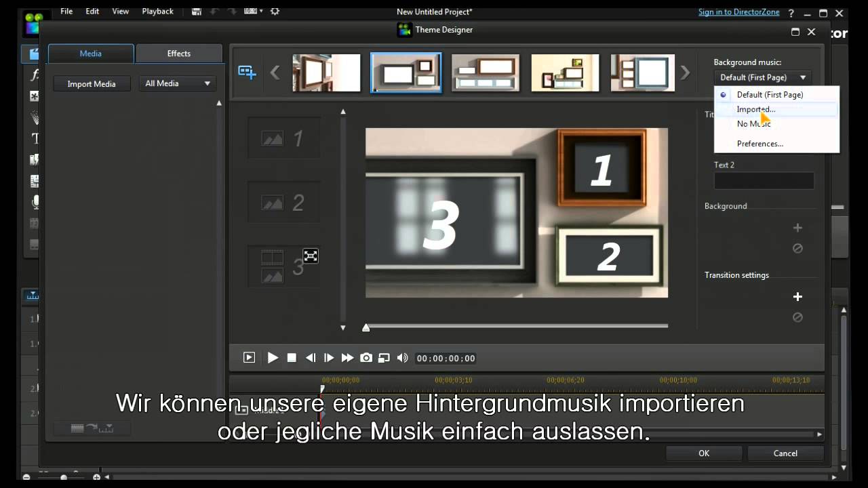Click the volume speaker icon
The width and height of the screenshot is (868, 488).
tap(403, 358)
